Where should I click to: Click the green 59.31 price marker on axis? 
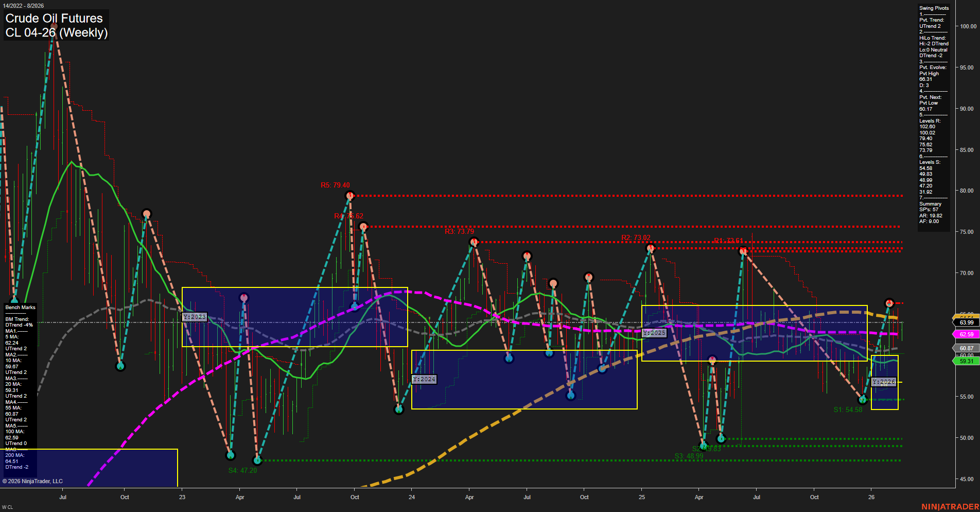(966, 361)
